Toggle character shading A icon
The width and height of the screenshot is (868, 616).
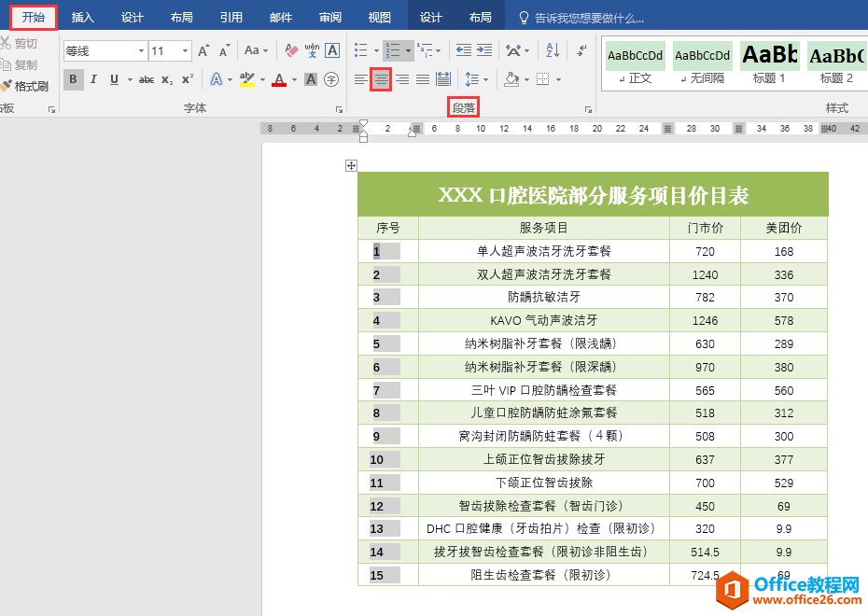coord(311,79)
